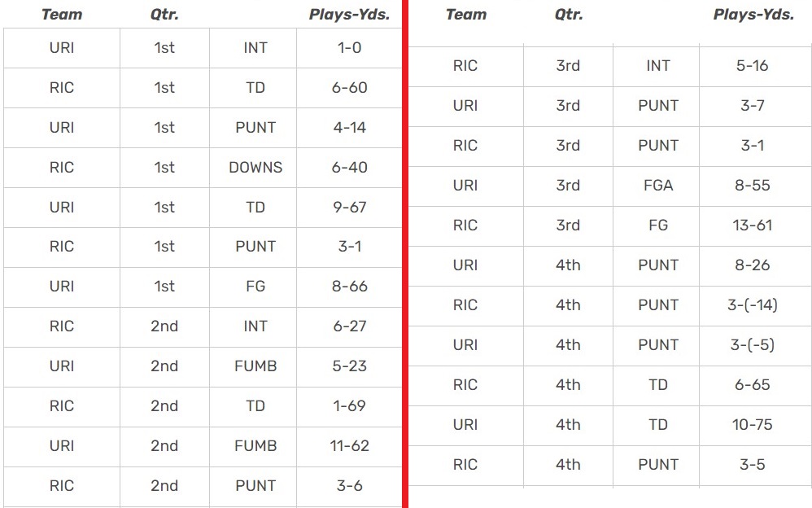812x508 pixels.
Task: Click the 8-26 plays-yards cell
Action: tap(752, 265)
